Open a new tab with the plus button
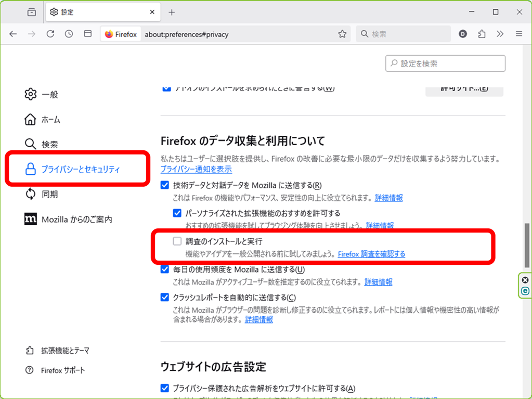Viewport: 532px width, 399px height. tap(172, 12)
